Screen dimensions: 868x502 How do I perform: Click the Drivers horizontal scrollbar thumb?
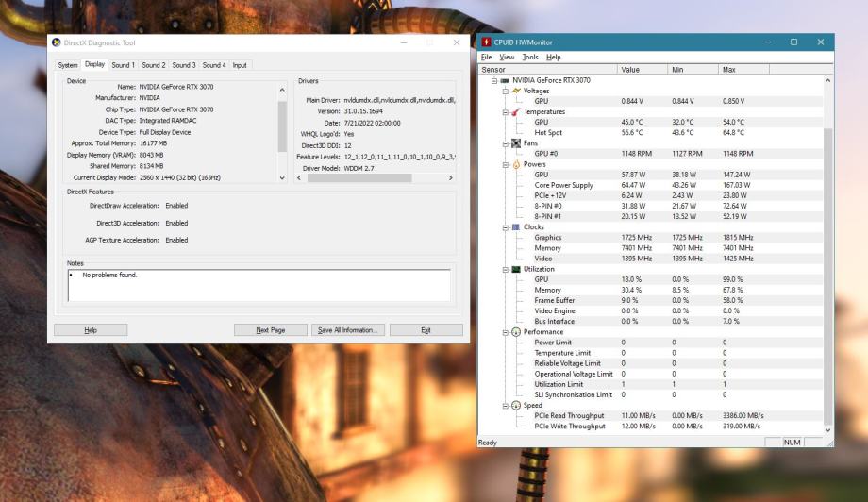(359, 178)
